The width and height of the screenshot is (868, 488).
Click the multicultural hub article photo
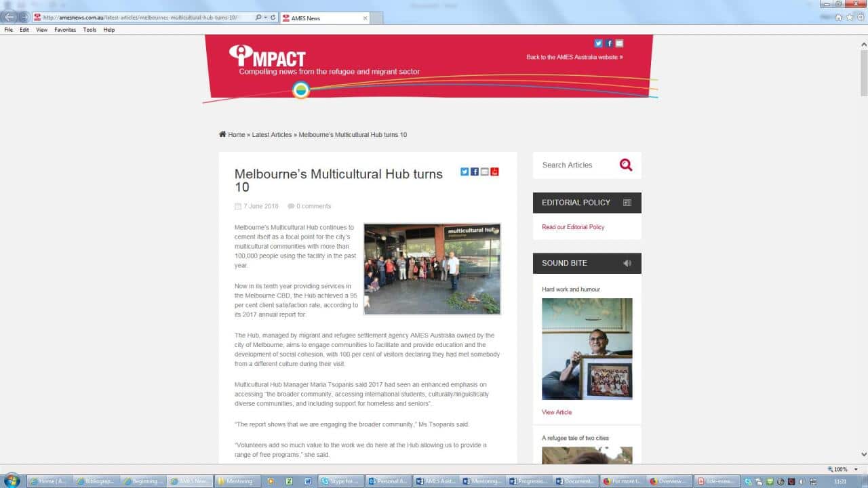432,269
